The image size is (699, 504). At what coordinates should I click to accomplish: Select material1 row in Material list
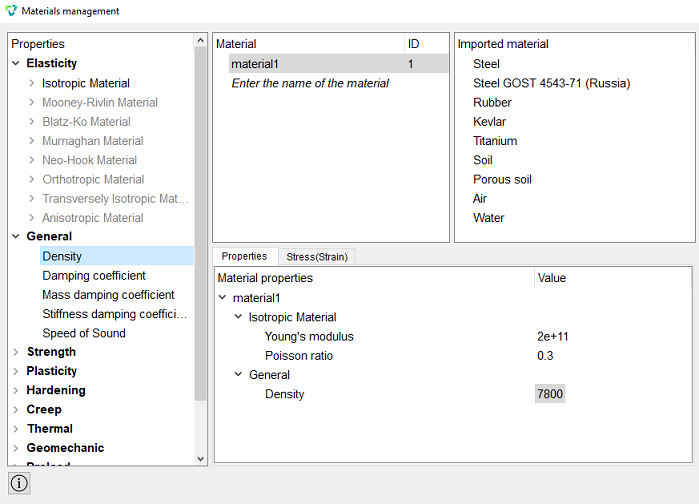click(x=339, y=64)
